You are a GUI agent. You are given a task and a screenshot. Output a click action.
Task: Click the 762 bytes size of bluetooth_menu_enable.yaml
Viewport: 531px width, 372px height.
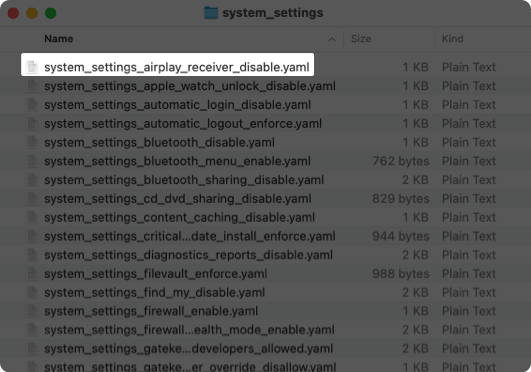(401, 161)
